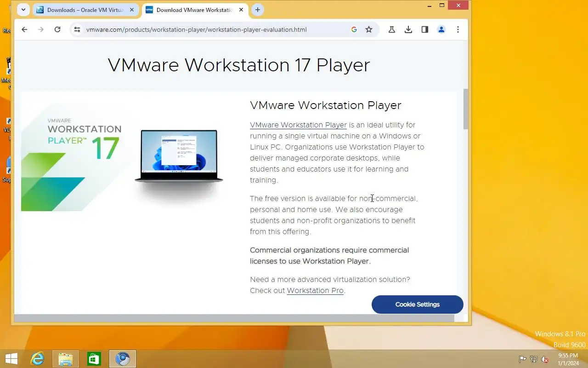Open File Explorer from taskbar
This screenshot has height=368, width=588.
tap(66, 359)
